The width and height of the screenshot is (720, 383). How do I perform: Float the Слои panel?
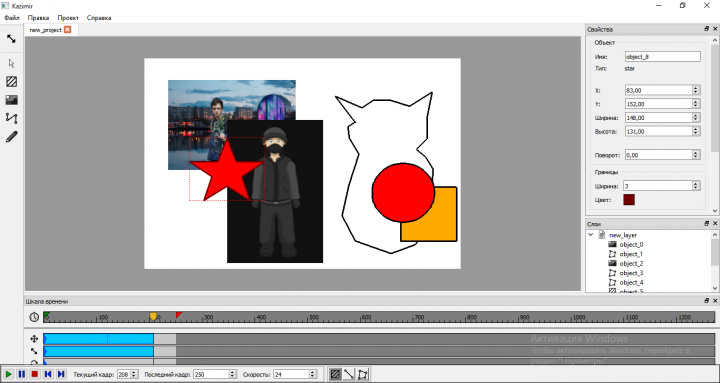point(707,223)
